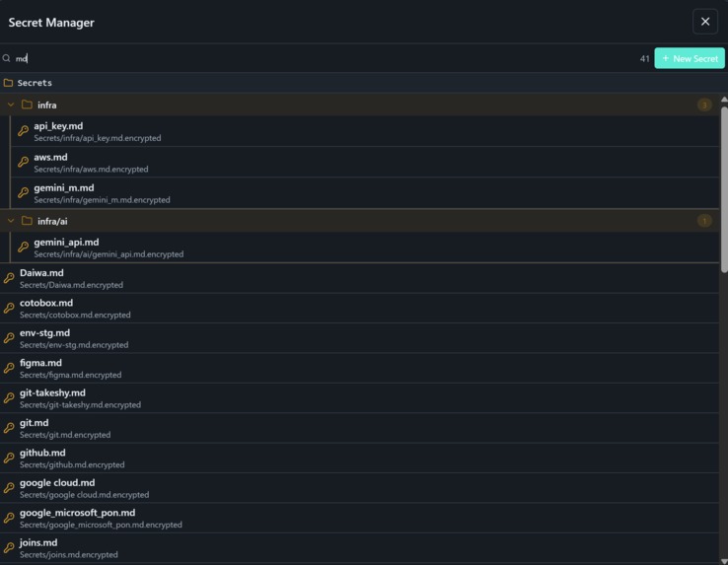
Task: Click path Secrets/google cloud.md.encrypted
Action: click(84, 495)
